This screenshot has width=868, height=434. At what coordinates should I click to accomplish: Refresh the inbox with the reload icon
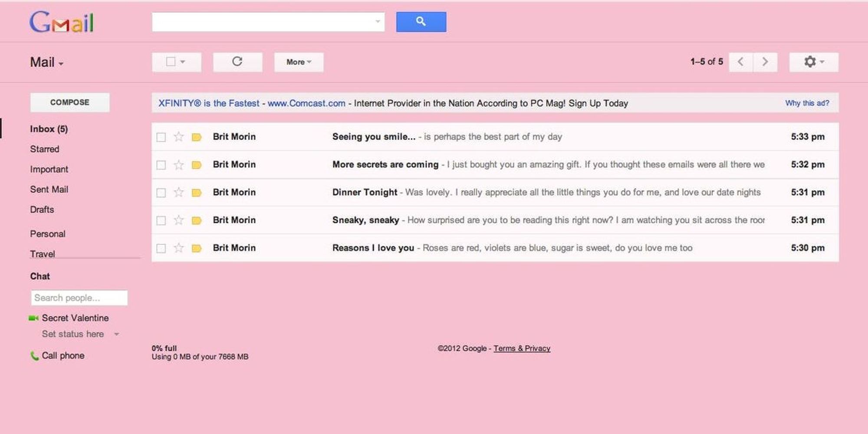point(237,62)
